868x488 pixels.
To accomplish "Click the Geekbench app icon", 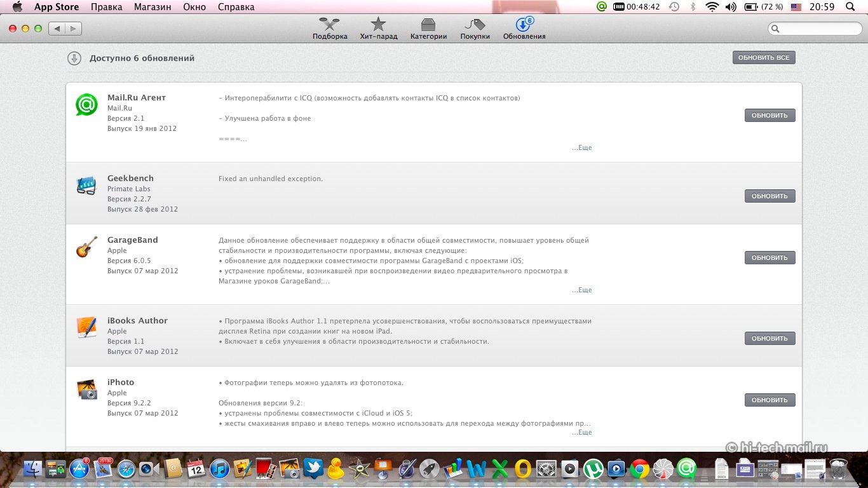I will (86, 186).
